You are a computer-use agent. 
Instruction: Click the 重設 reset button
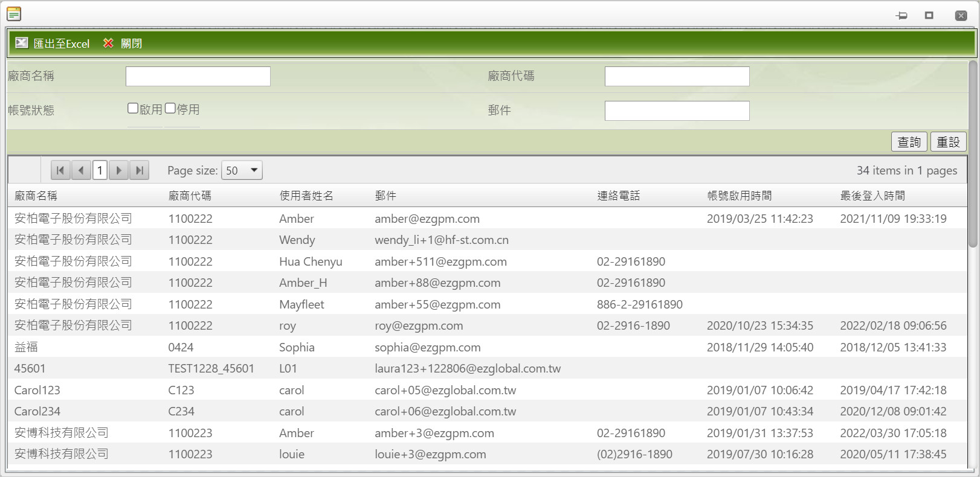tap(948, 142)
